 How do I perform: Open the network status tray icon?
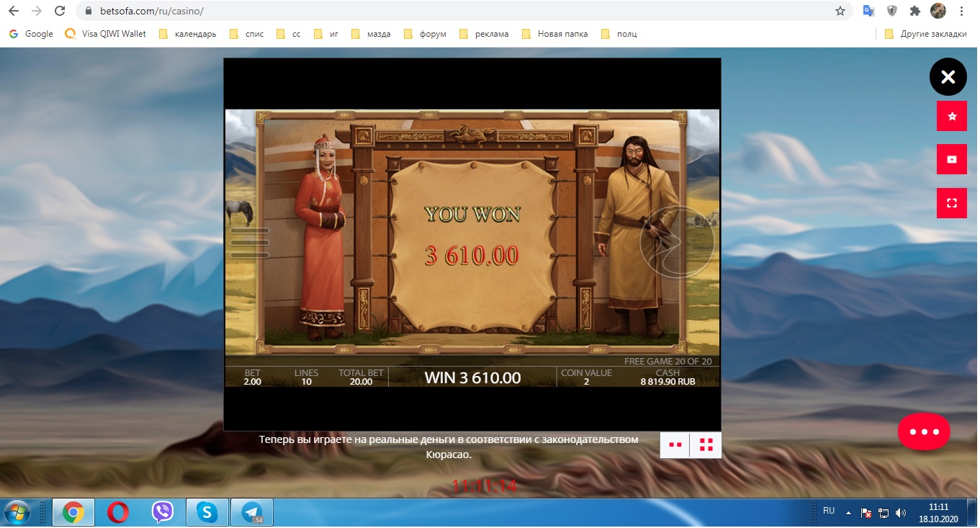884,513
